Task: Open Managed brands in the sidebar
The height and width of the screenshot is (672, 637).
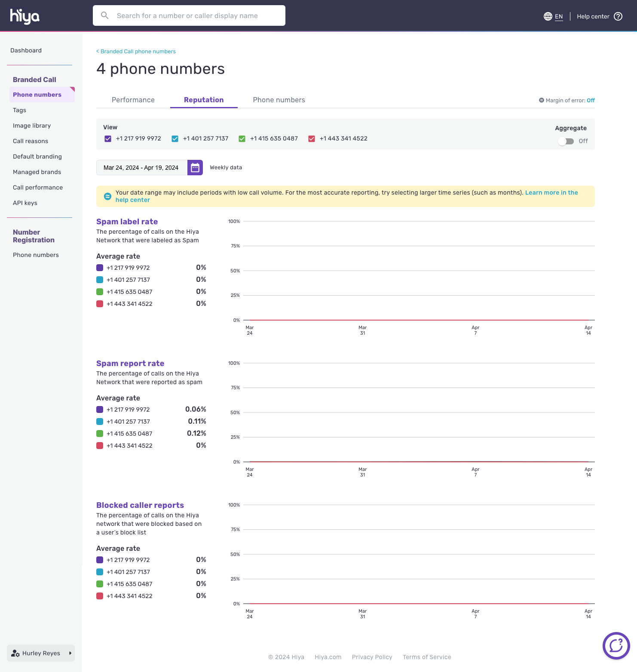Action: [37, 172]
